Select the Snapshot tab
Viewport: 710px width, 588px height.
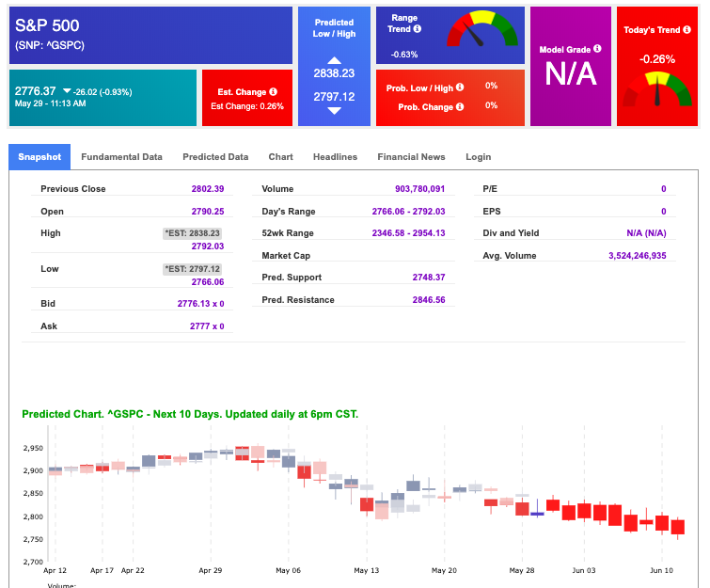point(39,157)
